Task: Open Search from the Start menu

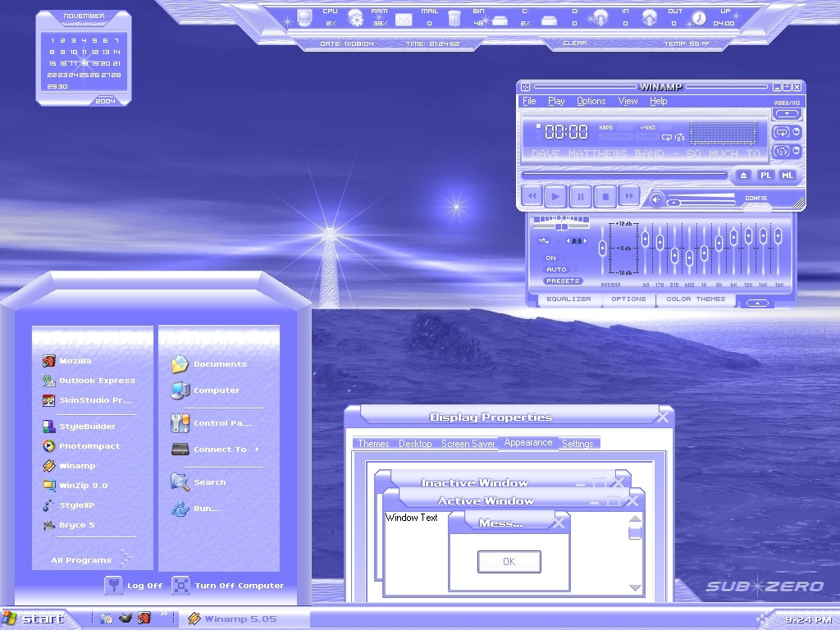Action: [x=199, y=482]
